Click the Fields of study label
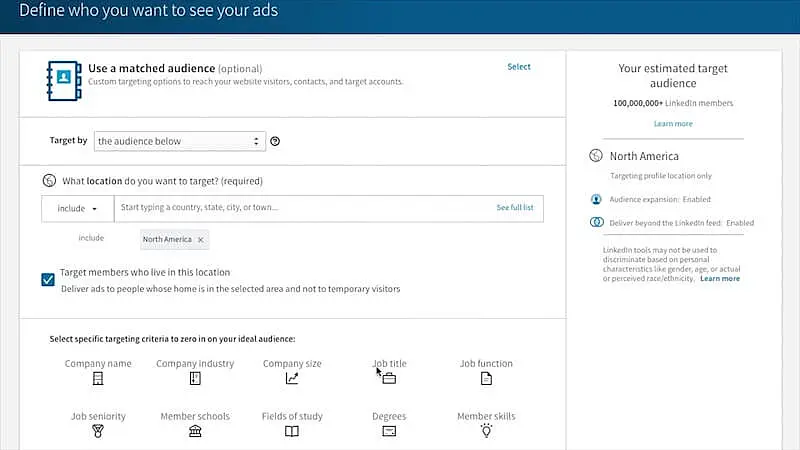Image resolution: width=800 pixels, height=450 pixels. click(x=292, y=416)
